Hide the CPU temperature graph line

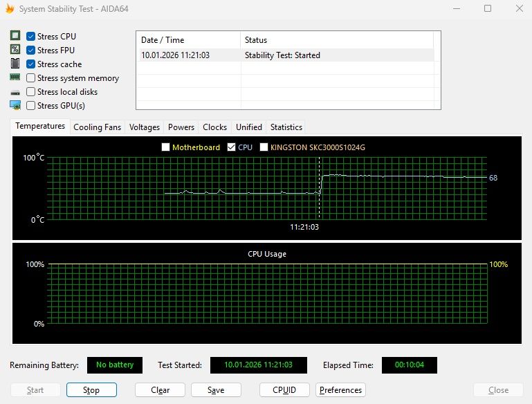point(231,147)
